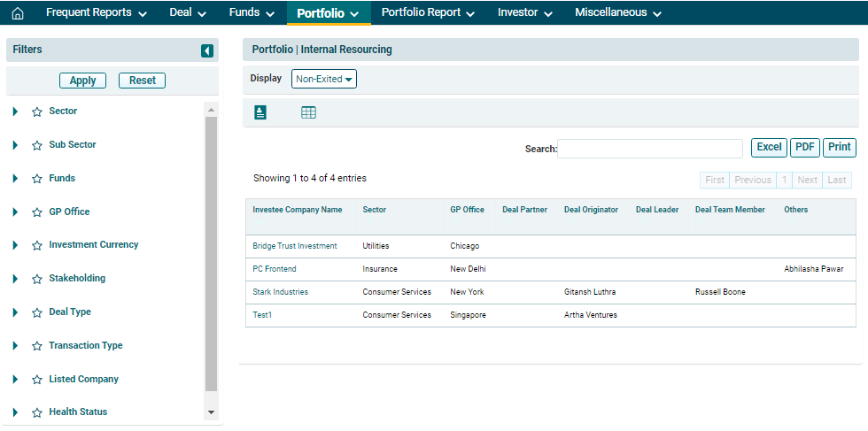Switch to the table grid view icon
This screenshot has height=431, width=868.
point(308,112)
